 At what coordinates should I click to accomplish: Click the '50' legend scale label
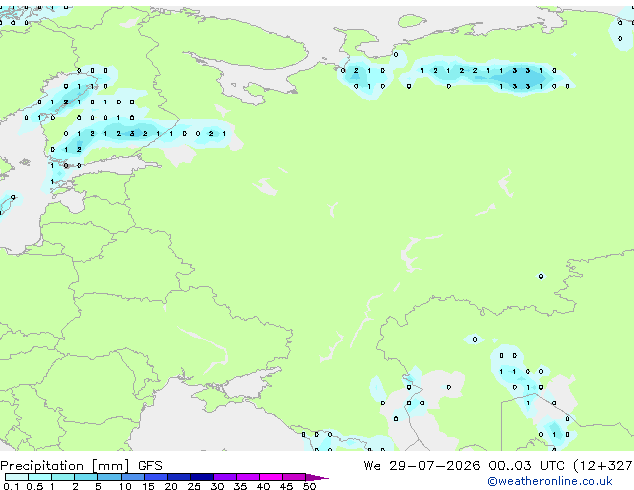pos(309,486)
